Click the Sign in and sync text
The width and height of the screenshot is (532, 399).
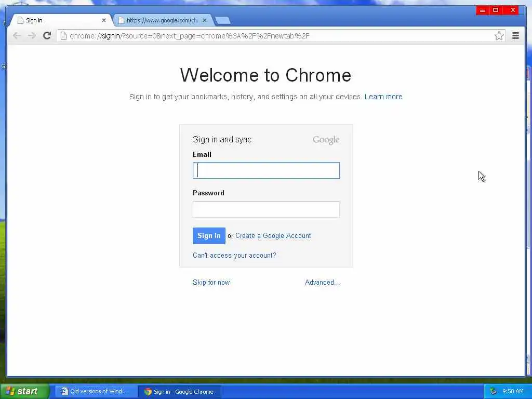pyautogui.click(x=222, y=139)
